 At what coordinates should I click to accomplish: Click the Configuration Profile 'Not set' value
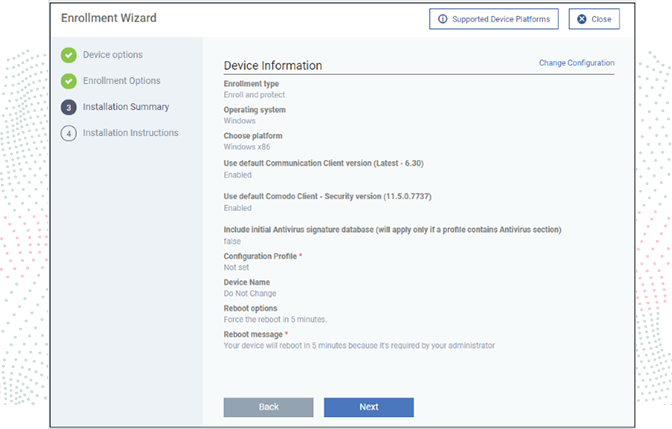(236, 268)
